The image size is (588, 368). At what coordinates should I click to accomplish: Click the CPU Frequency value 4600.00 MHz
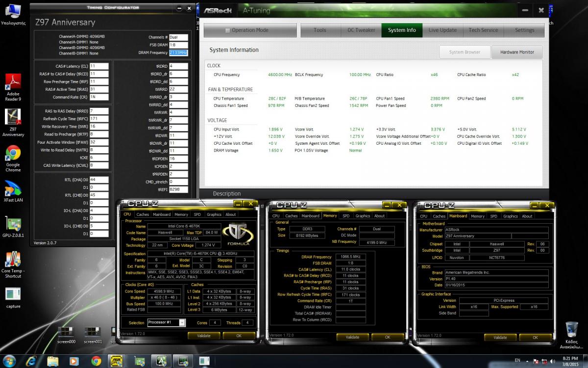(280, 75)
